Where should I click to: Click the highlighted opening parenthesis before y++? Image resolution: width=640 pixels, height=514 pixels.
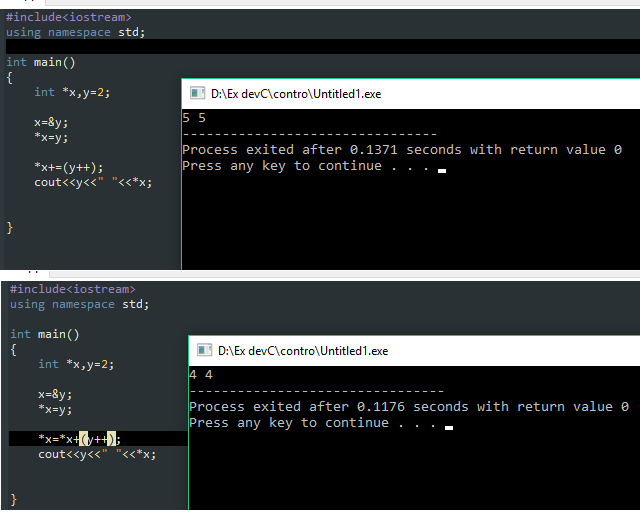(84, 439)
